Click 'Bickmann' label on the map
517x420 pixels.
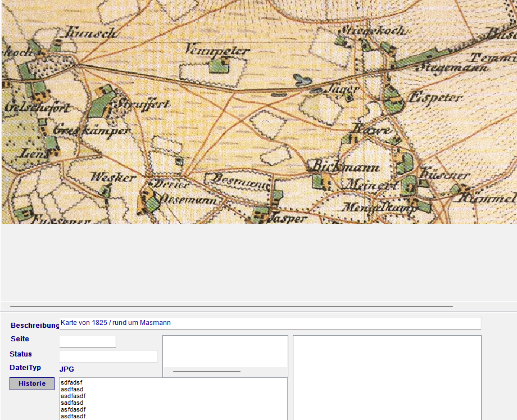click(x=345, y=167)
